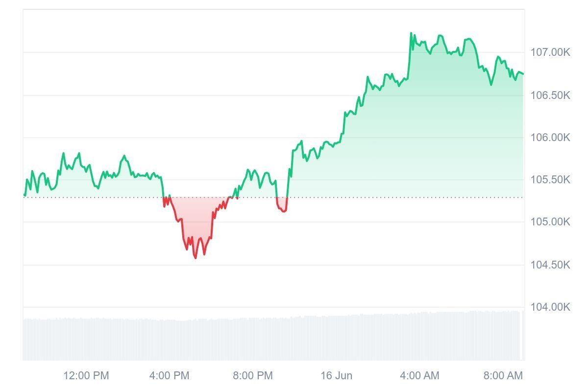Select the 4:00 AM time label

coord(419,376)
